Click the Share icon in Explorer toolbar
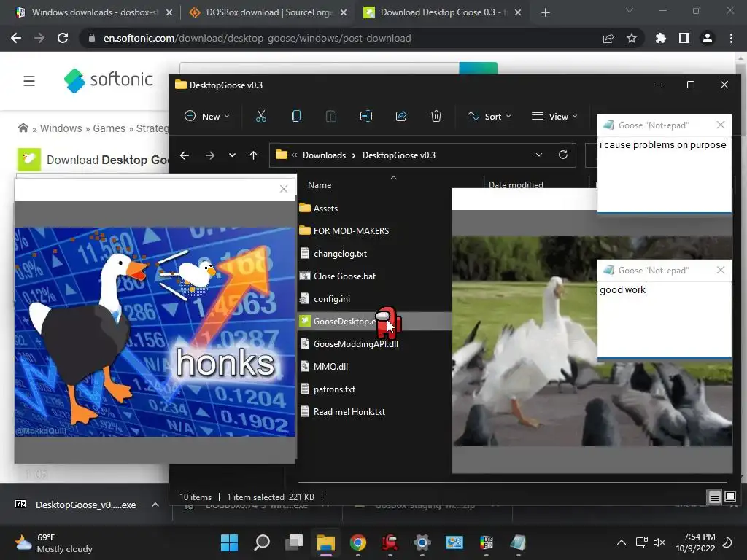This screenshot has height=560, width=747. click(401, 116)
